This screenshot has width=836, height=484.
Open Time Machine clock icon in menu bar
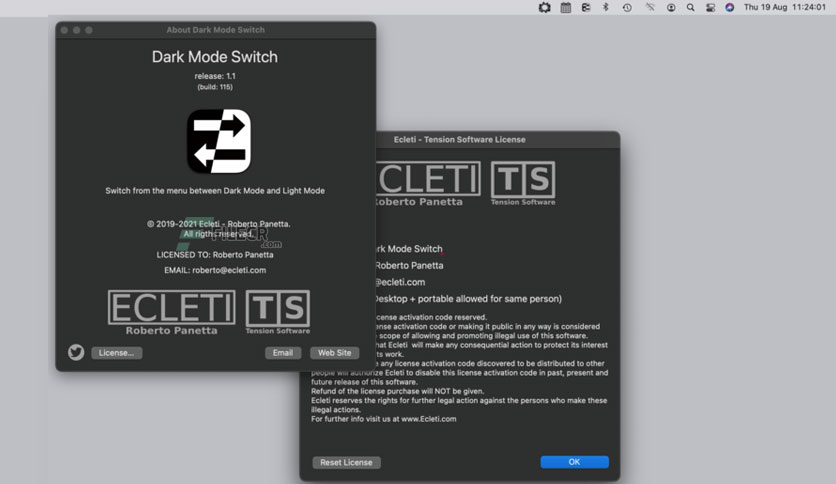(x=627, y=7)
